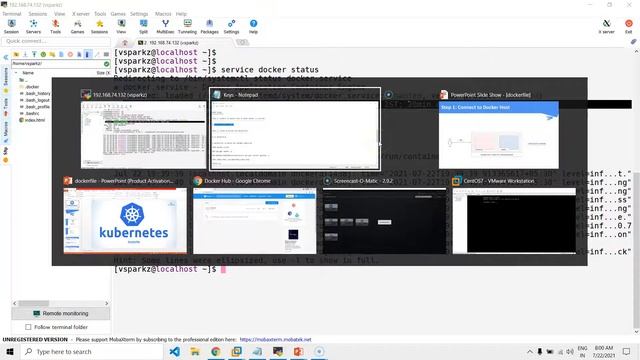Click the paperclip attachment icon
Screen dimensions: 640x360
(633, 42)
